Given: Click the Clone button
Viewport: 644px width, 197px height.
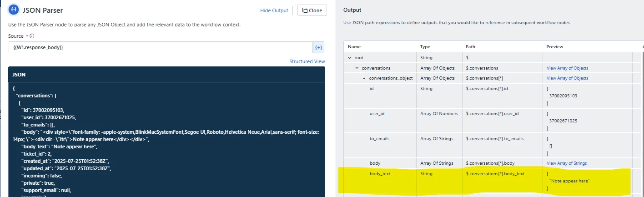Looking at the screenshot, I should tap(312, 10).
